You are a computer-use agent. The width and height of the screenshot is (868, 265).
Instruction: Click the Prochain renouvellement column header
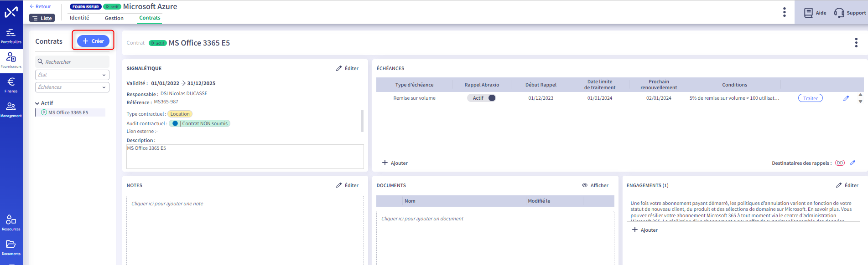[659, 85]
